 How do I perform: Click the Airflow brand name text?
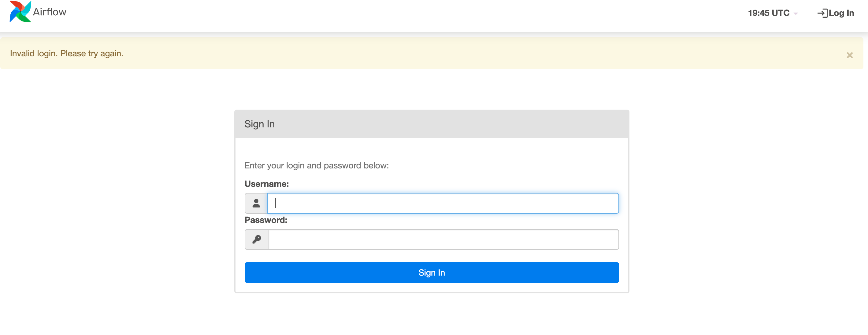pos(50,12)
